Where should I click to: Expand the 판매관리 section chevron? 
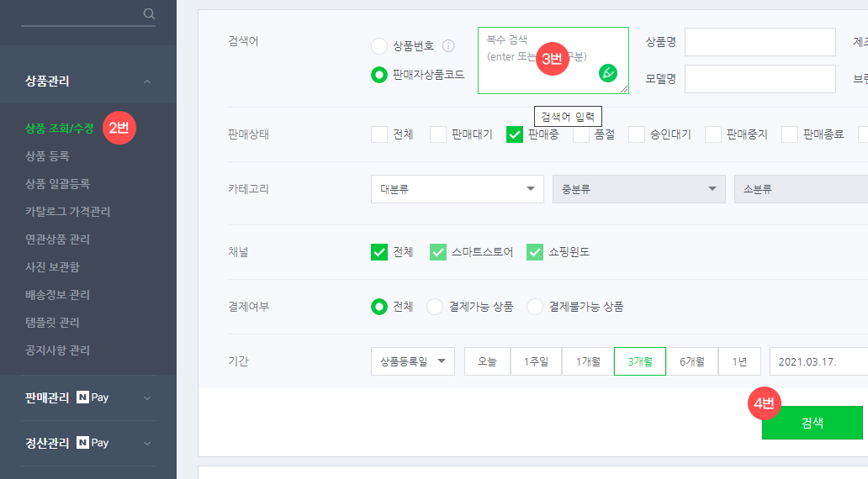pyautogui.click(x=147, y=397)
